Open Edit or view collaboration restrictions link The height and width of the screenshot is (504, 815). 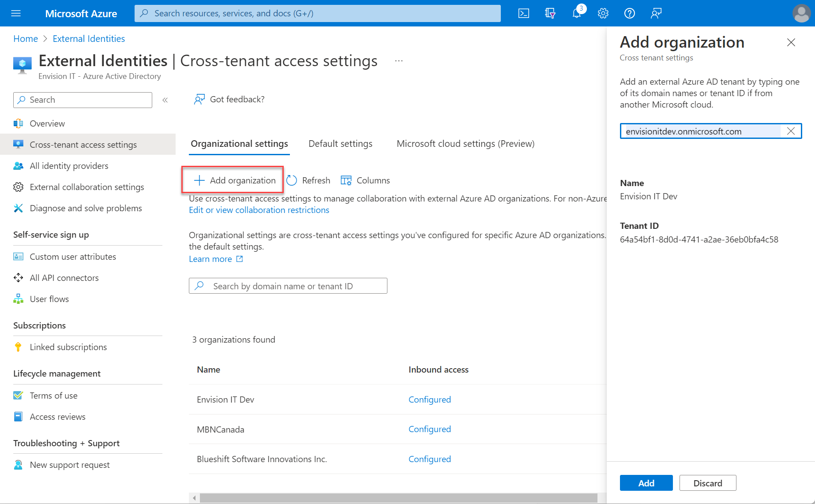click(259, 210)
